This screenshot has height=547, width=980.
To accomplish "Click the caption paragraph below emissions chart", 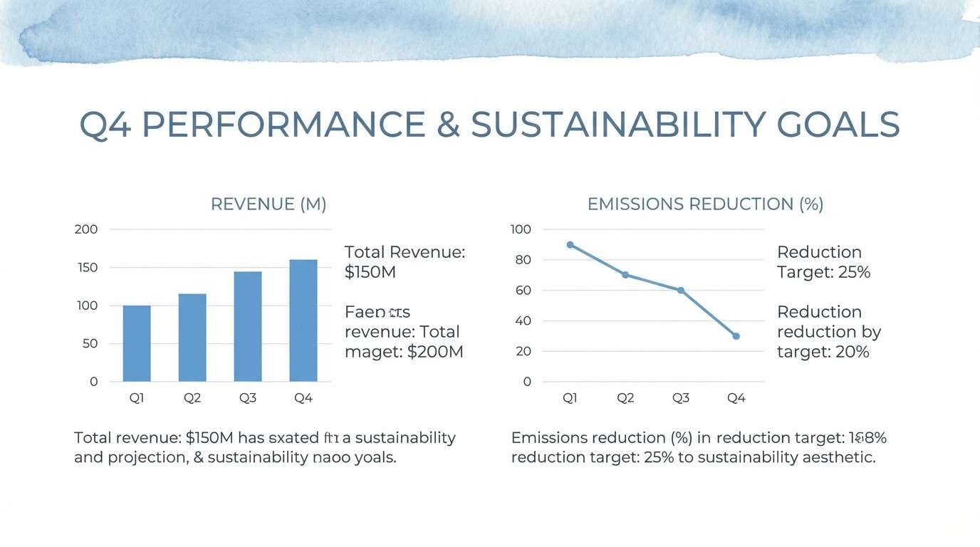I will [698, 447].
